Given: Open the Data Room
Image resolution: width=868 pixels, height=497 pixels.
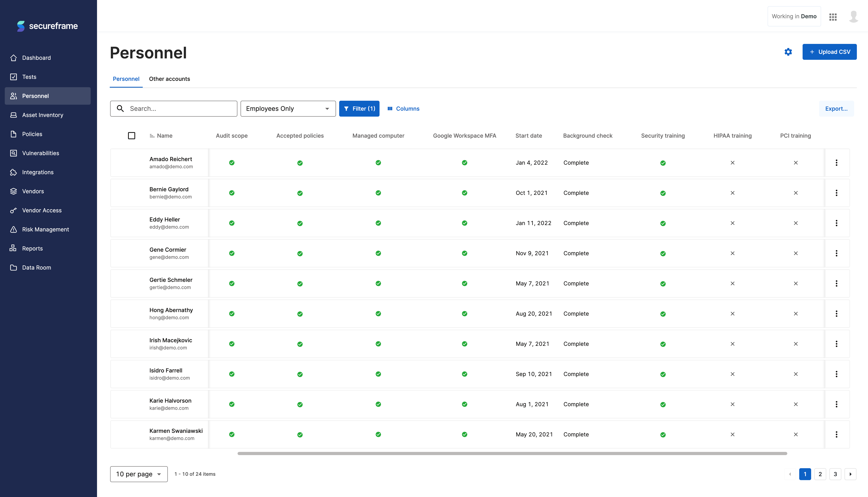Looking at the screenshot, I should pyautogui.click(x=36, y=267).
